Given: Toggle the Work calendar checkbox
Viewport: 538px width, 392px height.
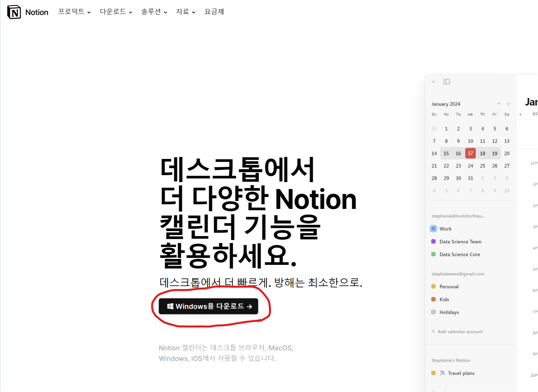Looking at the screenshot, I should [433, 229].
